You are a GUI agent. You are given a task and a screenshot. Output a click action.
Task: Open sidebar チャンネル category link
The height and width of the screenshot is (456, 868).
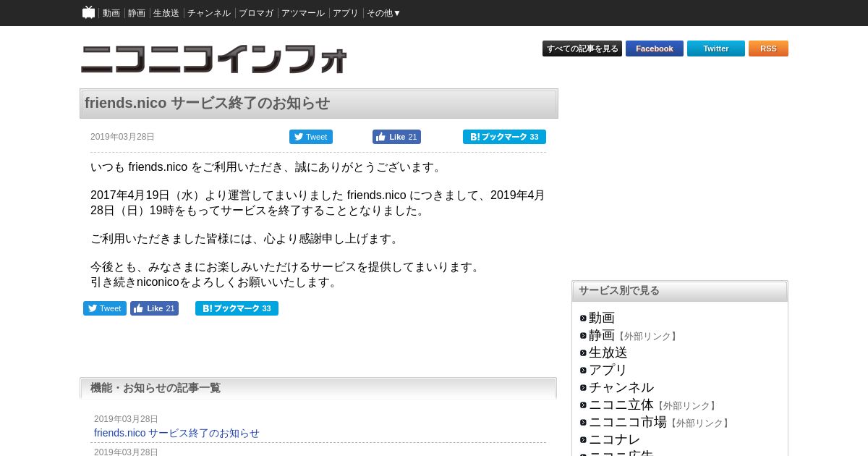click(x=621, y=387)
